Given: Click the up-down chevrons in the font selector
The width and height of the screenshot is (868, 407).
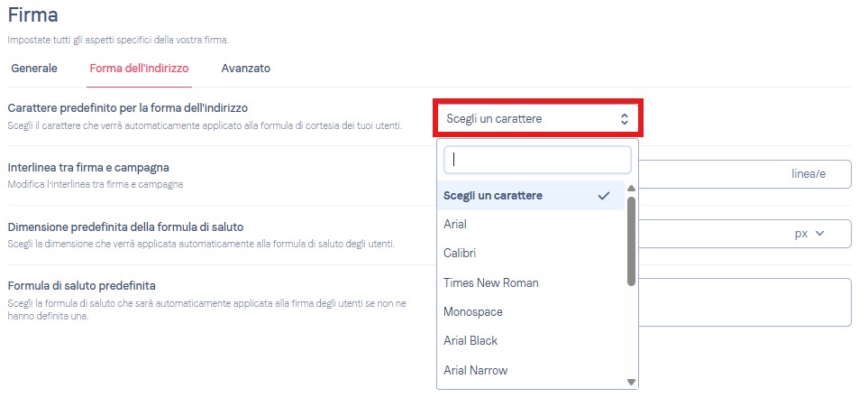Looking at the screenshot, I should click(x=625, y=118).
